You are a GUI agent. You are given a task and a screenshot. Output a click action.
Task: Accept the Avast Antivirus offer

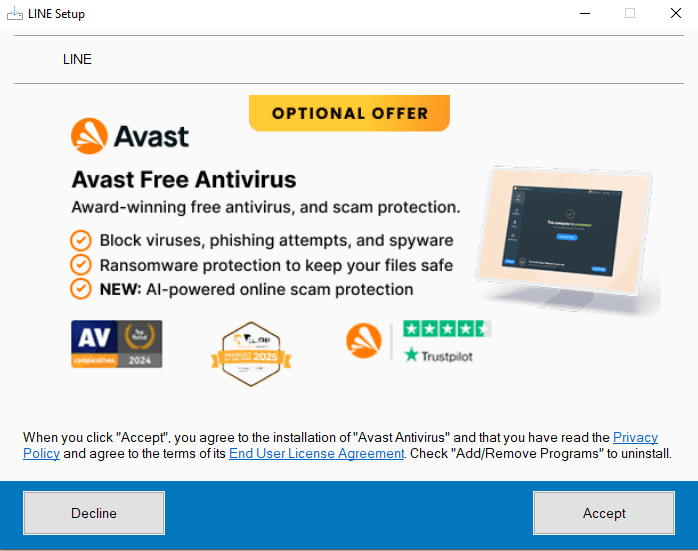pos(604,513)
